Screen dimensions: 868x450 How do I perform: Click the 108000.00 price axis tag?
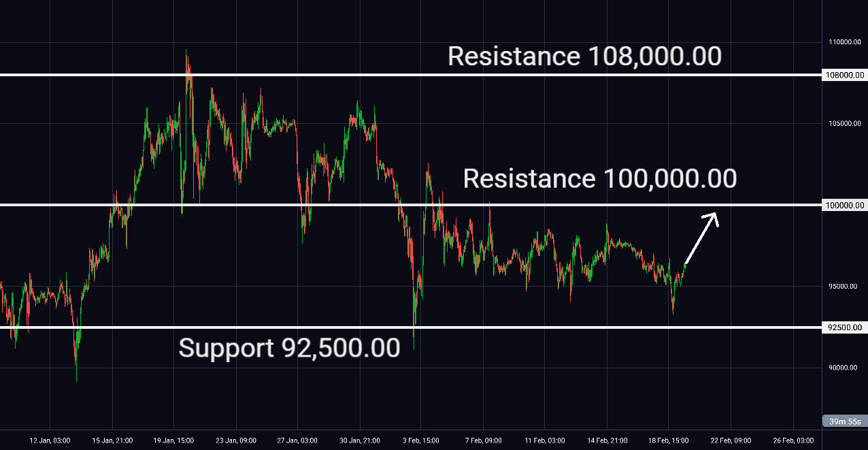pos(844,75)
